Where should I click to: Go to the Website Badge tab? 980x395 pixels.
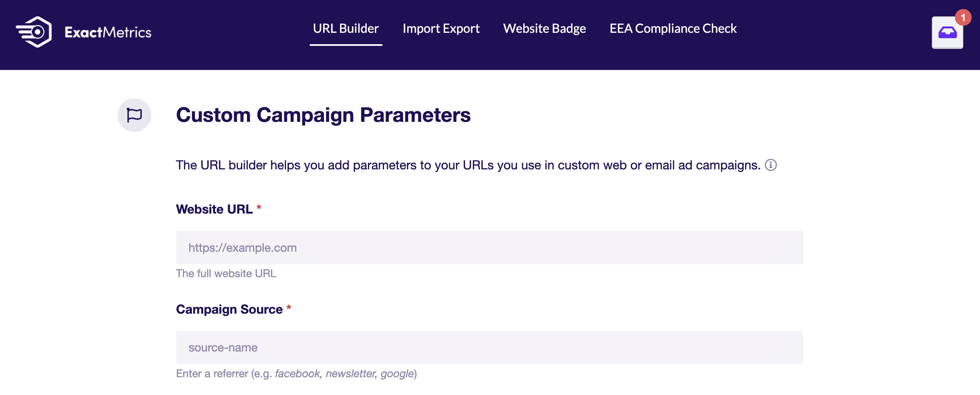pyautogui.click(x=544, y=28)
